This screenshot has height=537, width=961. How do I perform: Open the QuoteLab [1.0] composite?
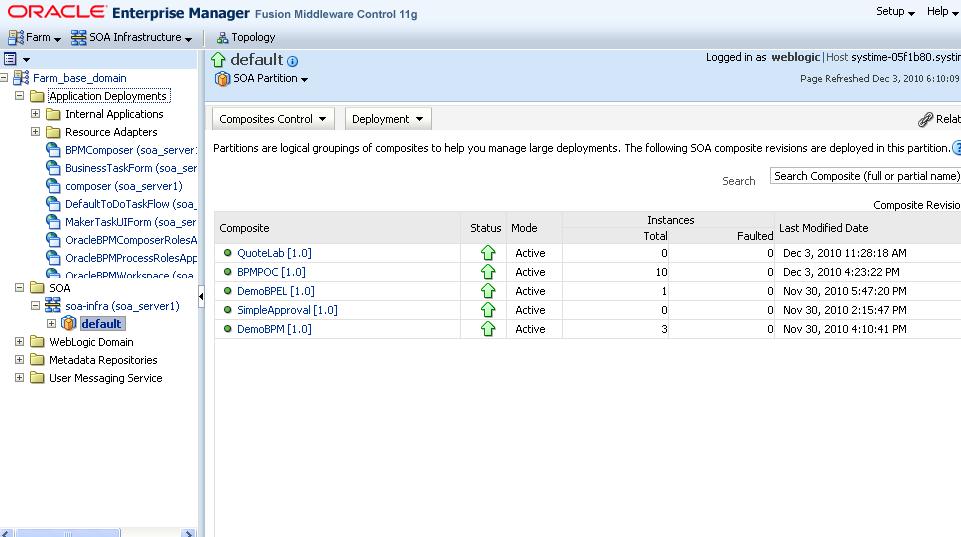274,253
